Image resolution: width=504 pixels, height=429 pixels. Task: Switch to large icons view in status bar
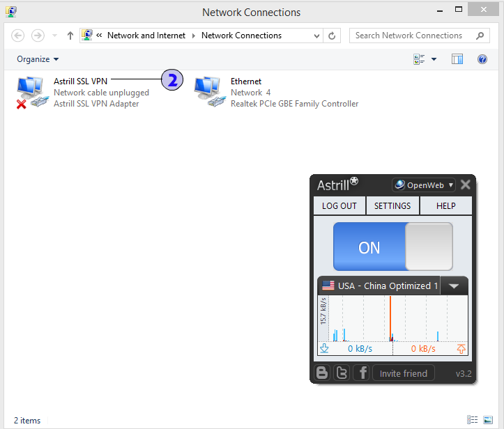488,420
